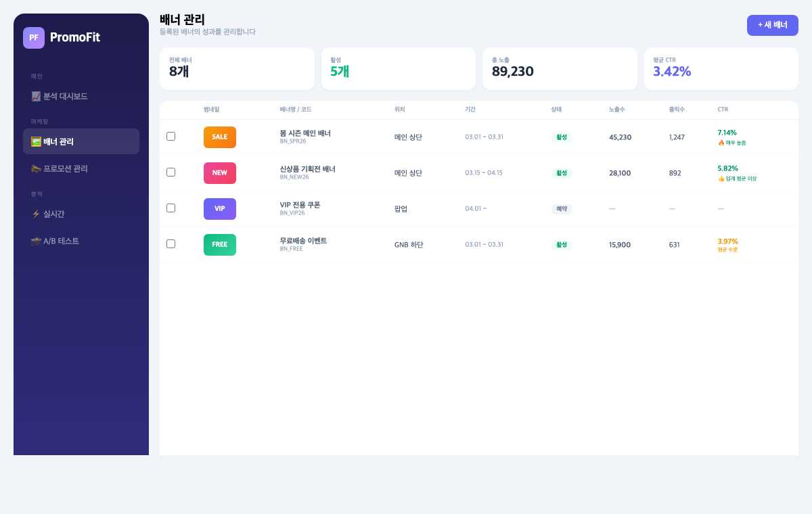Click the BN_NEW26 banner code
Viewport: 812px width, 514px height.
pos(294,177)
